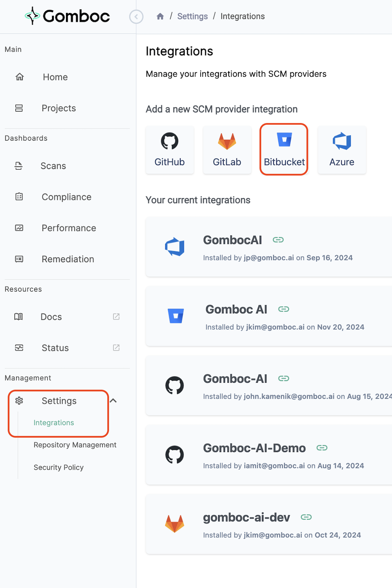Open the Status resource link
The height and width of the screenshot is (588, 392).
pos(55,348)
